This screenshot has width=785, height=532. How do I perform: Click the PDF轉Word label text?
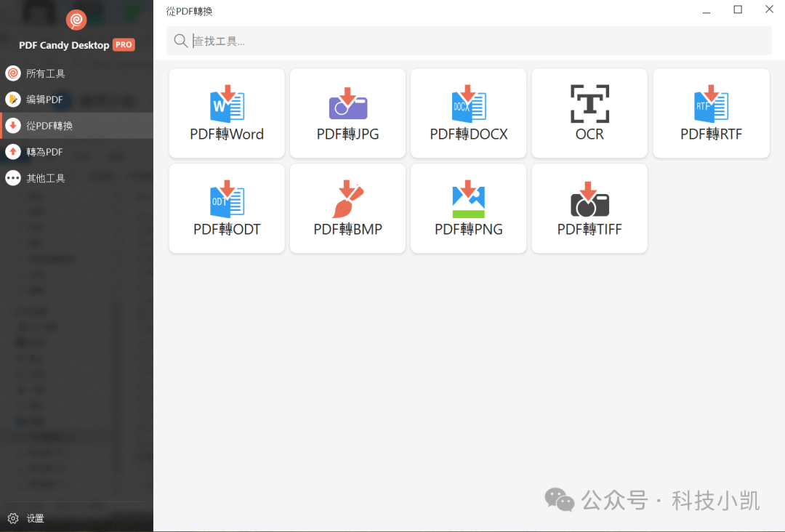coord(227,134)
